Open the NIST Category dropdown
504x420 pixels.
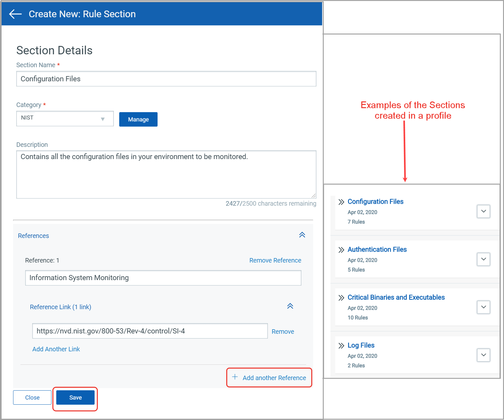point(65,118)
